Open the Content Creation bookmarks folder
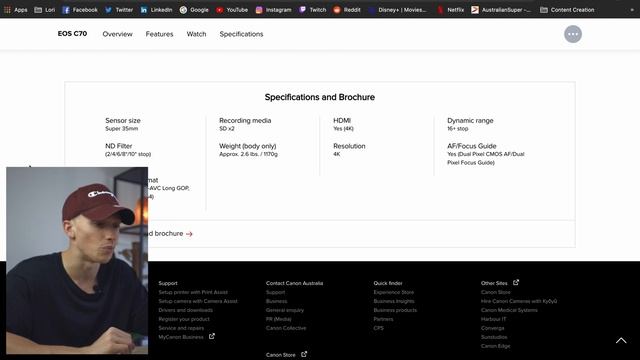The height and width of the screenshot is (360, 640). click(x=567, y=10)
